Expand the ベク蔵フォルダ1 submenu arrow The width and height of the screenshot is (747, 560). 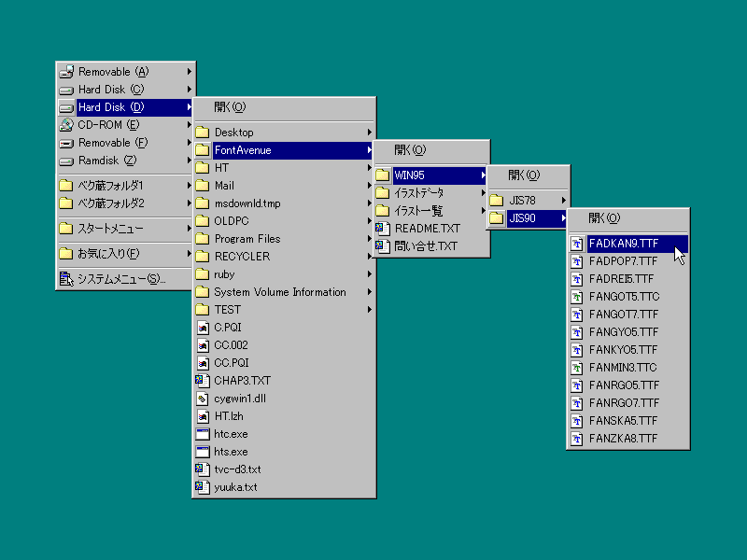pos(190,185)
